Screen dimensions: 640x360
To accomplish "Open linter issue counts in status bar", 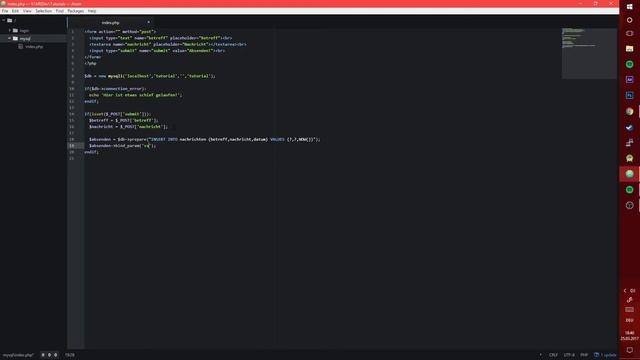I will [x=49, y=355].
